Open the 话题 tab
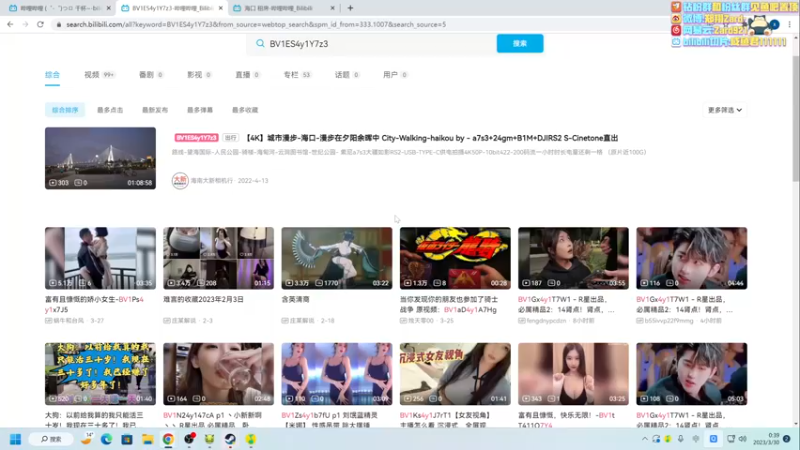800x450 pixels. pos(347,75)
